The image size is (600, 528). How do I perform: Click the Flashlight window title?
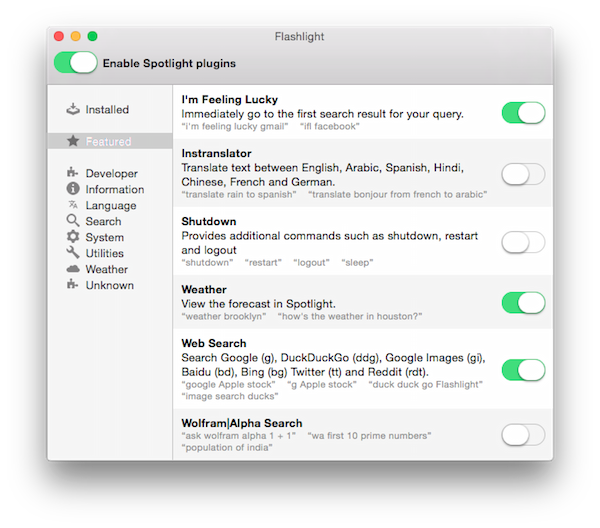click(x=299, y=36)
